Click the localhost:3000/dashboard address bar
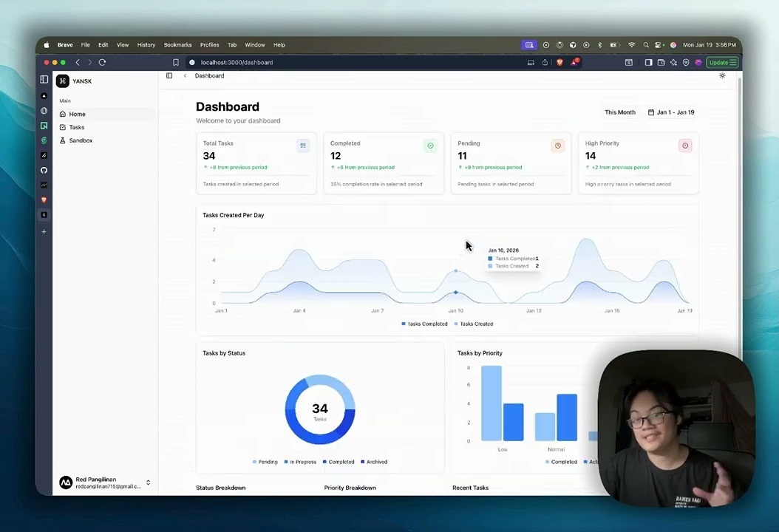This screenshot has width=779, height=532. (x=237, y=62)
